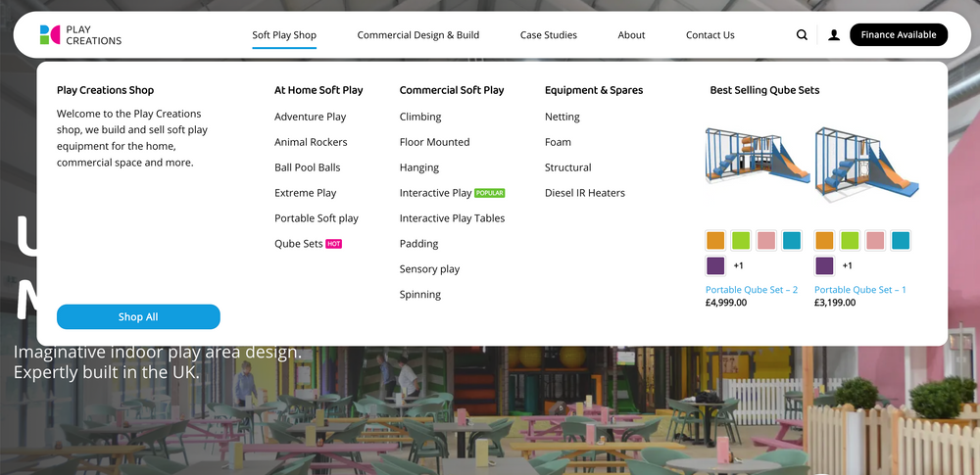Open Foam category
Viewport: 980px width, 475px height.
coord(558,142)
